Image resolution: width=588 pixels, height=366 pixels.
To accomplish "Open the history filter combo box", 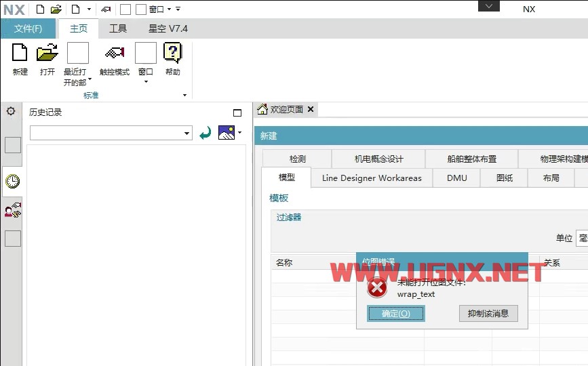I will click(x=111, y=133).
